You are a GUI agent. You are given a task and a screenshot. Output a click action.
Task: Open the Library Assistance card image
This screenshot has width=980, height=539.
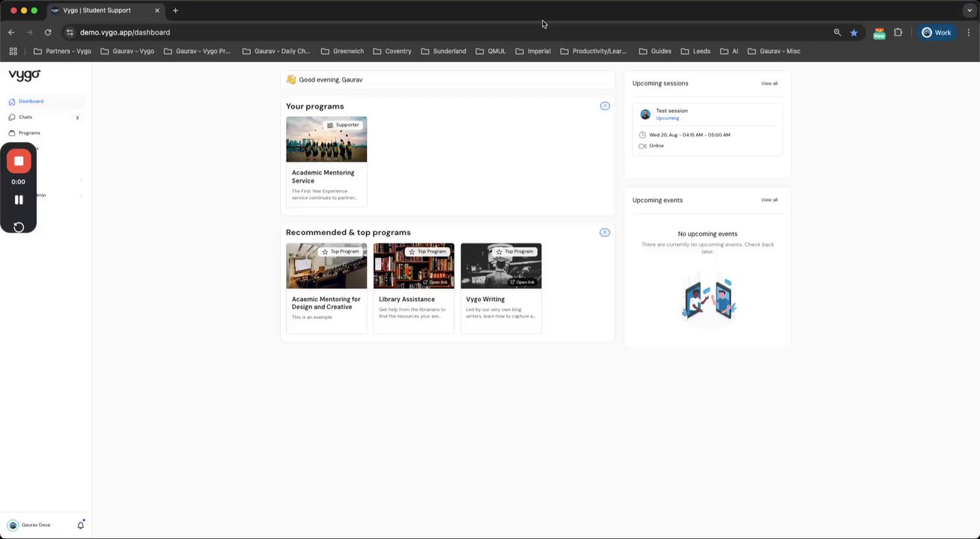coord(414,266)
